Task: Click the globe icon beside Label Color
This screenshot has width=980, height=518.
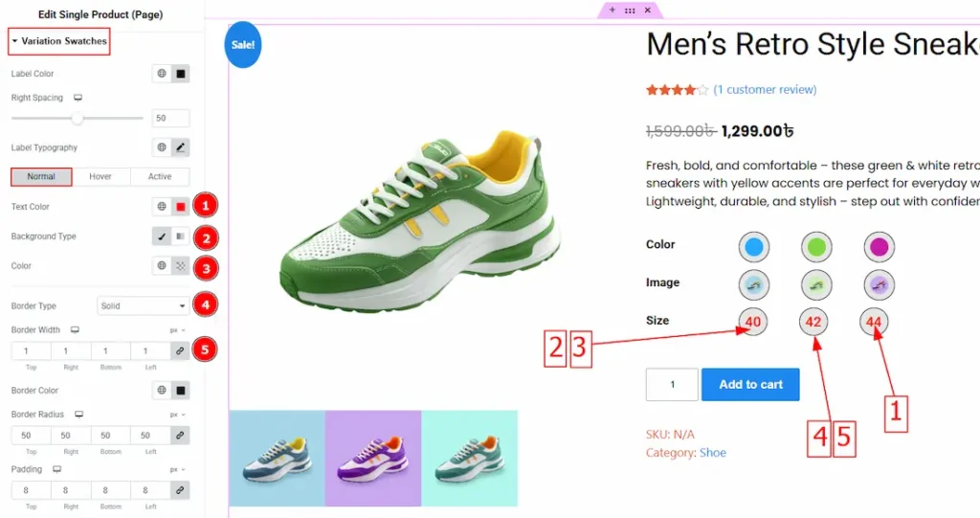Action: click(162, 74)
